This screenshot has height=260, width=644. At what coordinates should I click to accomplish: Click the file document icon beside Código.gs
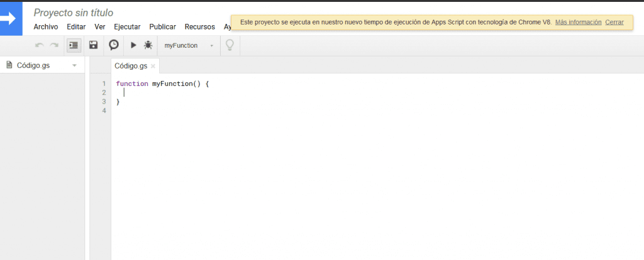[9, 65]
